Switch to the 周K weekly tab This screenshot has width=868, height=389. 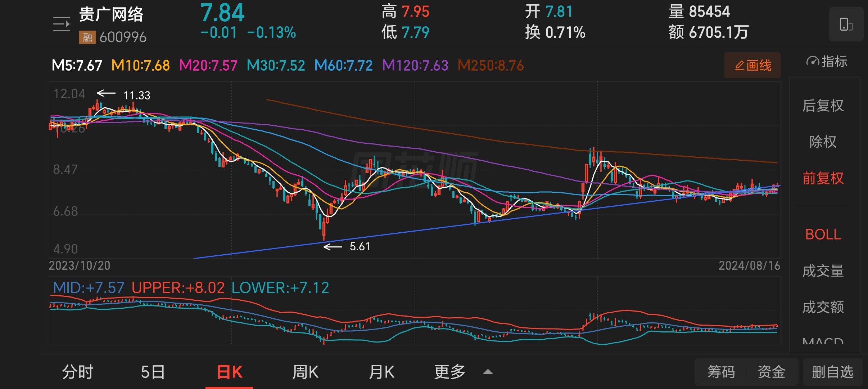pyautogui.click(x=305, y=372)
